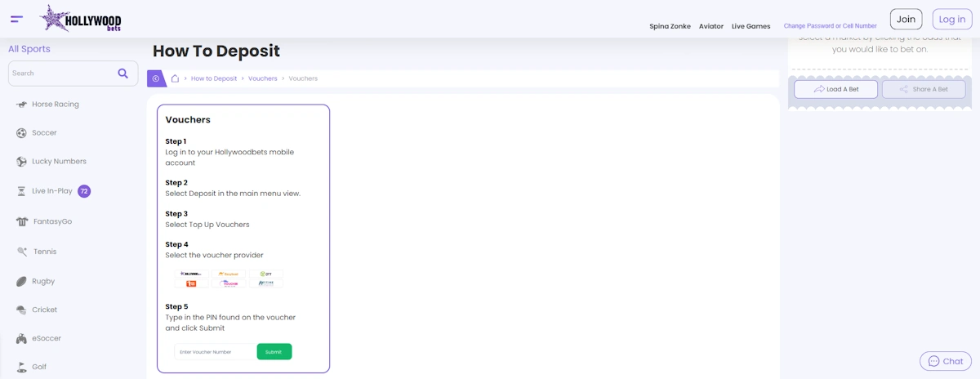
Task: Click the Load A Bet button
Action: tap(836, 89)
